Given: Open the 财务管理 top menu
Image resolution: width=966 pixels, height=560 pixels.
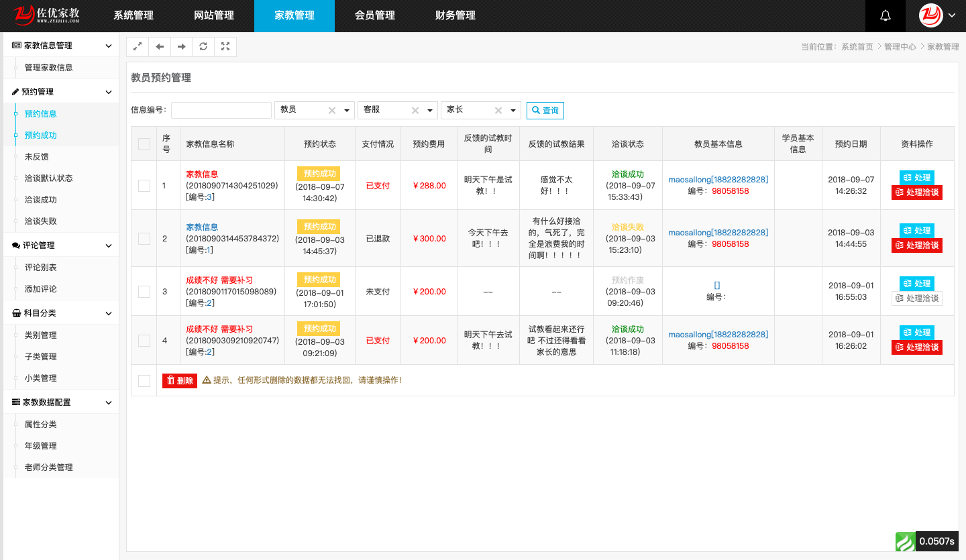Looking at the screenshot, I should coord(455,15).
